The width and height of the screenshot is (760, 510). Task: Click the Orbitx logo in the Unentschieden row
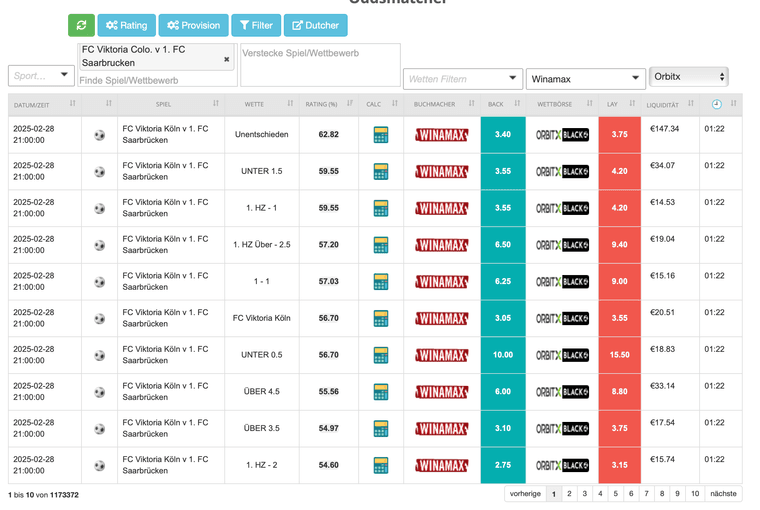click(562, 135)
